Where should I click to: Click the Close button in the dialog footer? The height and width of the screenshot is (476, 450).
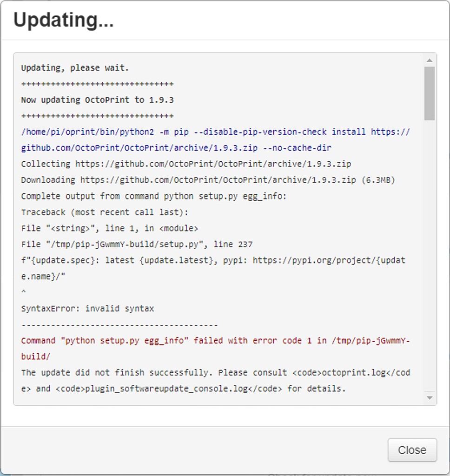pyautogui.click(x=412, y=450)
